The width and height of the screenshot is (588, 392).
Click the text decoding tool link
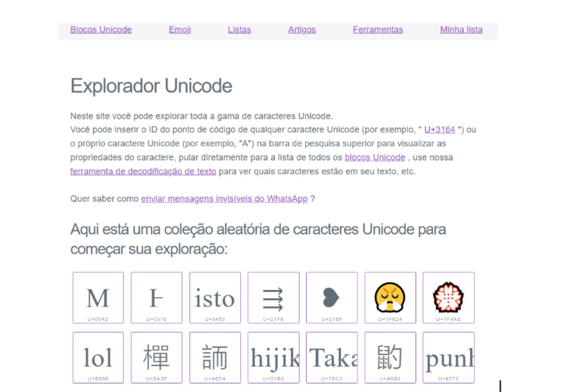[x=143, y=171]
